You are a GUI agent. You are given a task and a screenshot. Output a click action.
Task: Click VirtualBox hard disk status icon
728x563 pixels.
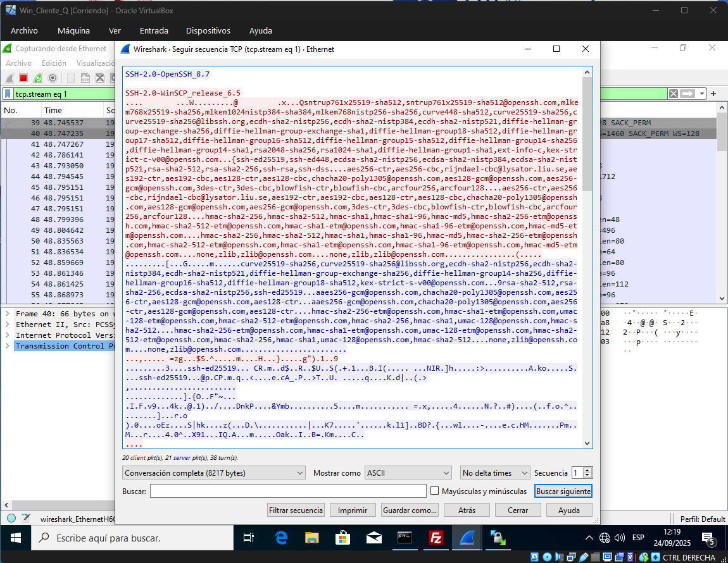click(x=535, y=557)
